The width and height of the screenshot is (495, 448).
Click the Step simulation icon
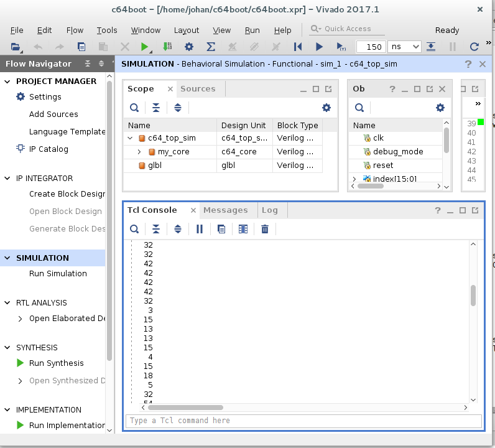click(x=431, y=47)
